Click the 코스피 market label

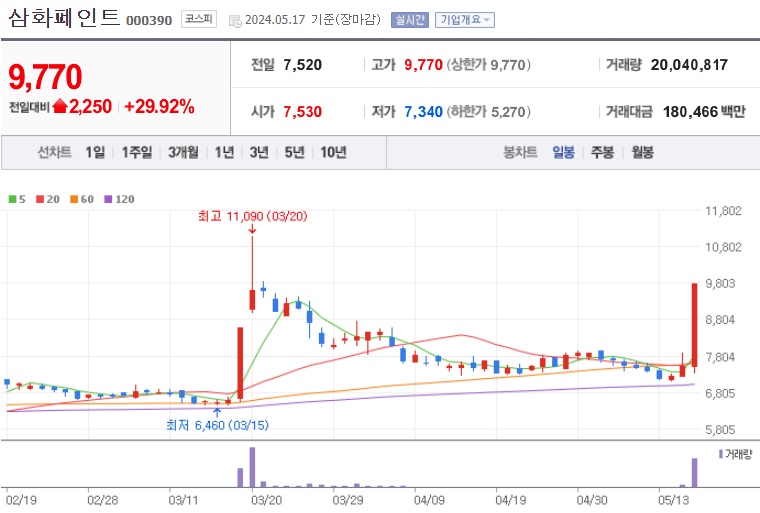[x=199, y=19]
